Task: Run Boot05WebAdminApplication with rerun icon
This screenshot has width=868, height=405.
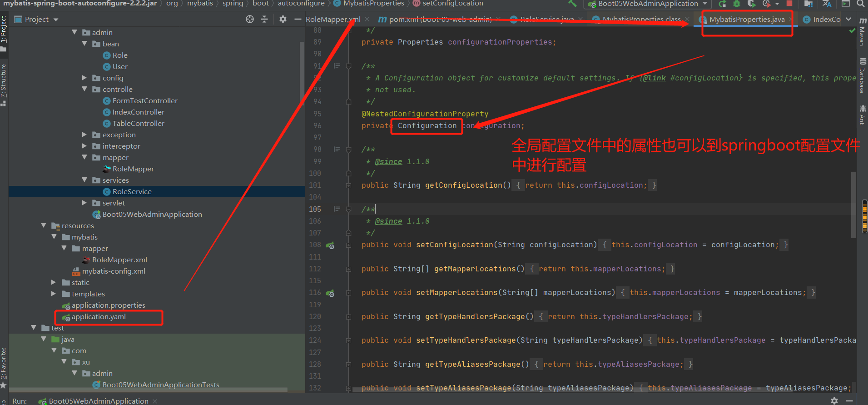Action: click(722, 4)
